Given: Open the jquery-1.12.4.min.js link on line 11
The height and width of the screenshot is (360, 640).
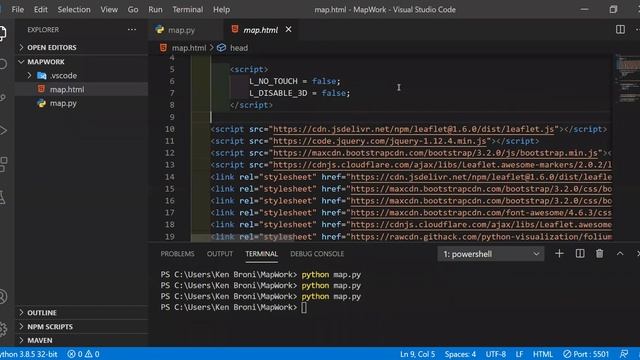Looking at the screenshot, I should point(380,141).
